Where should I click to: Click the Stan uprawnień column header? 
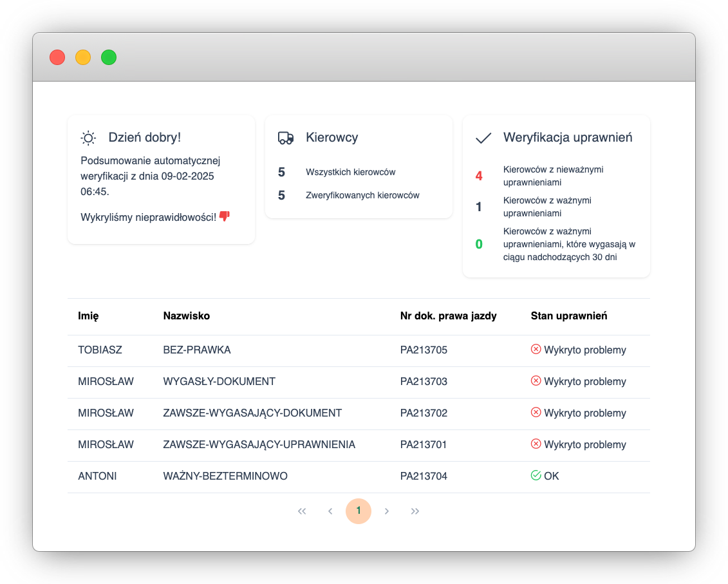(569, 316)
